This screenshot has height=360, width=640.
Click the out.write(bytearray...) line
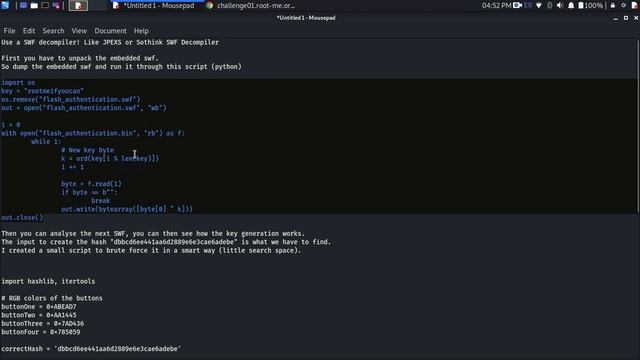127,209
